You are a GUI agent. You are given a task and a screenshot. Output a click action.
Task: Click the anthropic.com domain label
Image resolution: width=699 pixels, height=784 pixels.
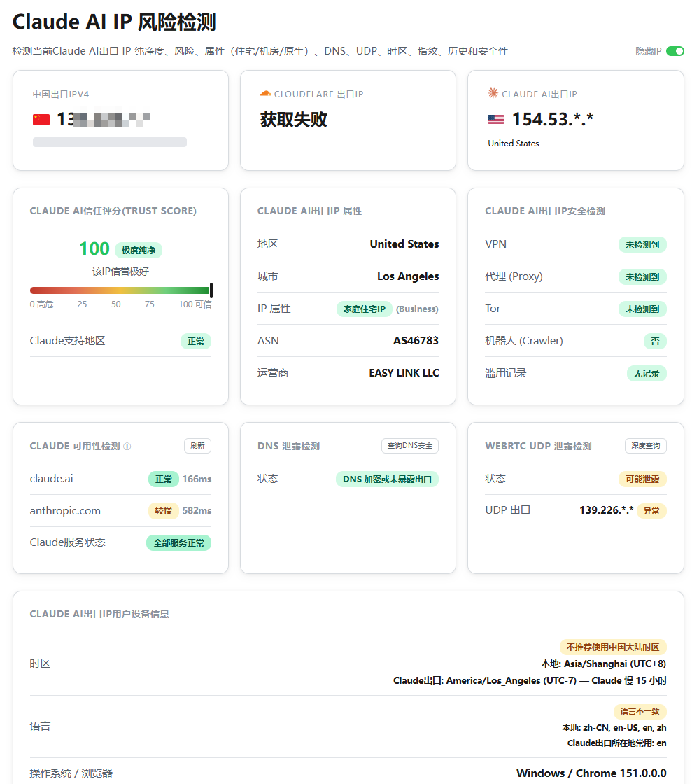click(x=65, y=510)
